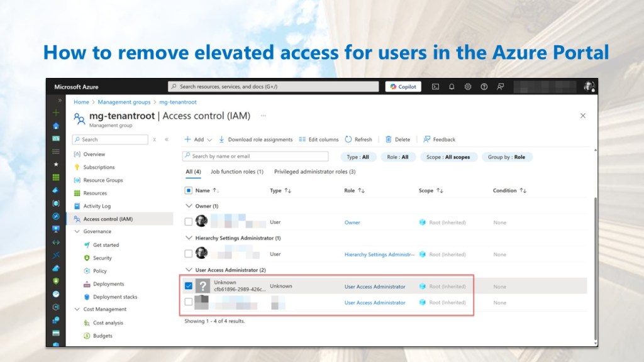The height and width of the screenshot is (362, 644).
Task: Open Activity Log in the sidebar
Action: (x=97, y=206)
